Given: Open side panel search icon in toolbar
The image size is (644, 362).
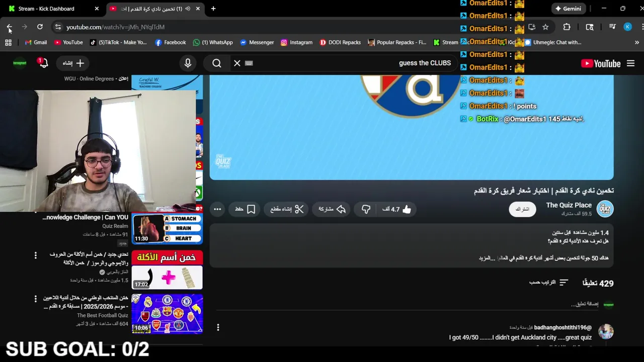Looking at the screenshot, I should point(590,27).
